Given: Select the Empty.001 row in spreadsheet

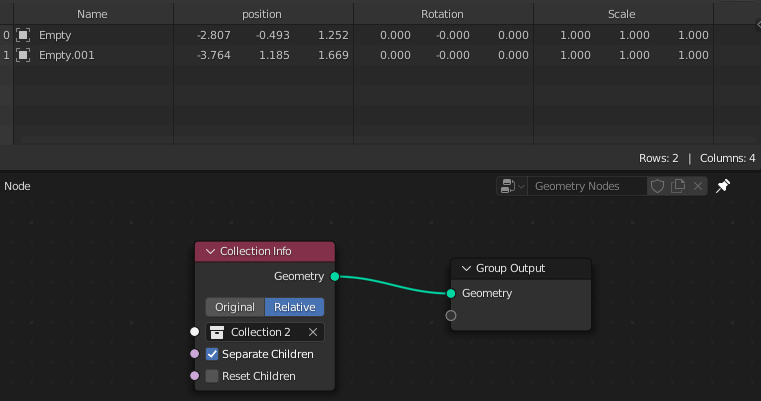Looking at the screenshot, I should (x=67, y=55).
